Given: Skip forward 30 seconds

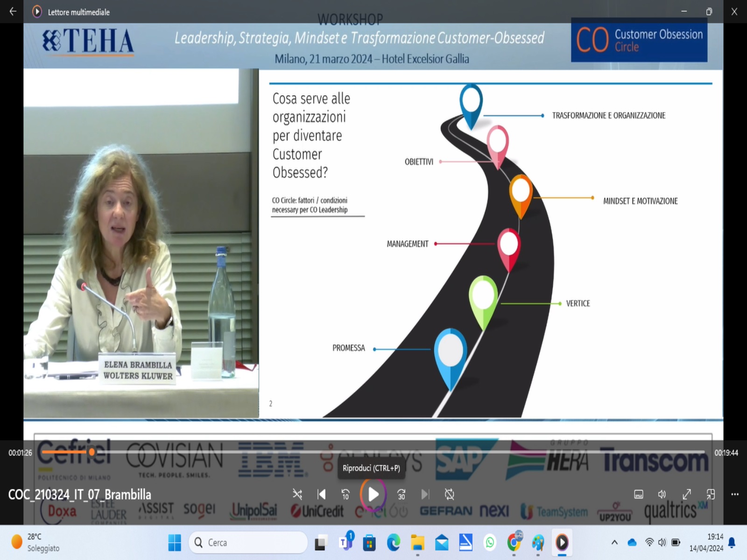Looking at the screenshot, I should pyautogui.click(x=401, y=494).
